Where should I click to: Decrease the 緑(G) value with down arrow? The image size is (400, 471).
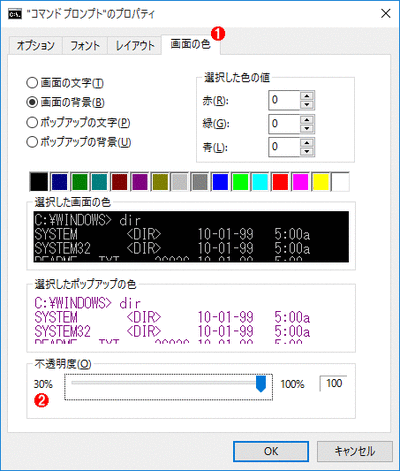pyautogui.click(x=307, y=128)
